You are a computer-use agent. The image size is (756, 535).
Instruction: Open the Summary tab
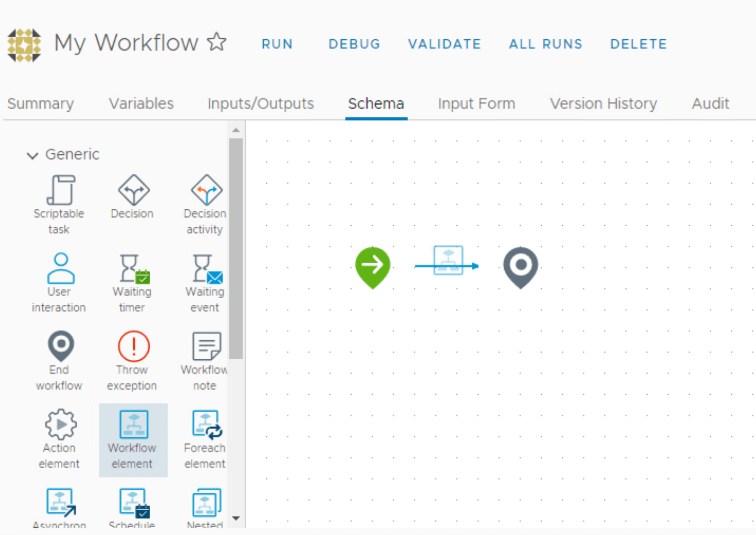pyautogui.click(x=41, y=103)
